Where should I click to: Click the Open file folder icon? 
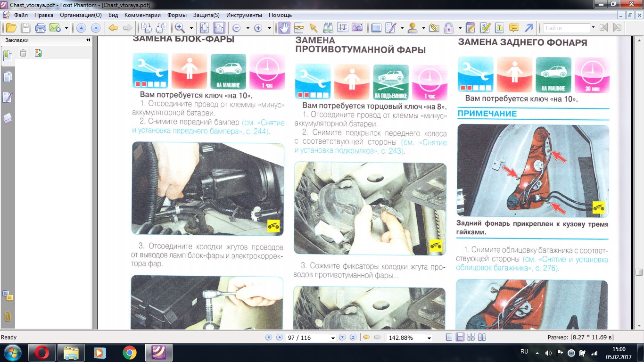11,28
